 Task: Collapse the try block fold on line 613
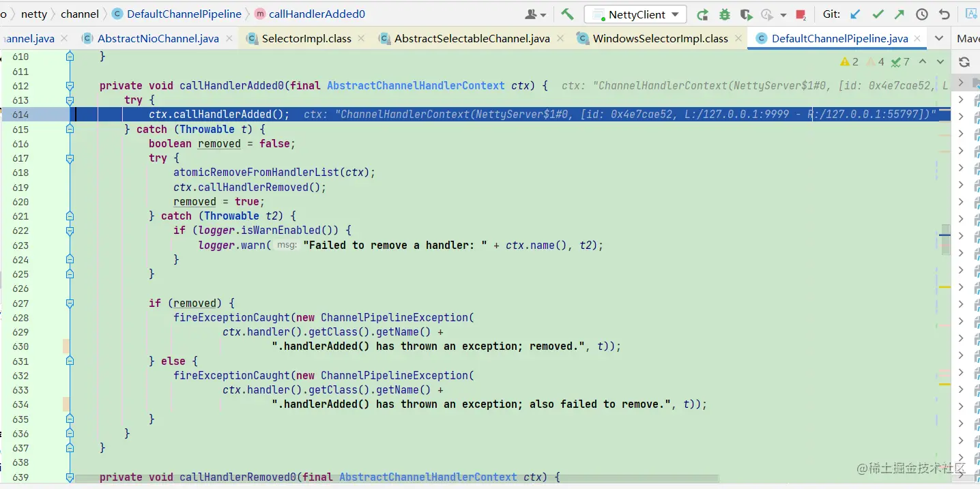click(x=70, y=100)
